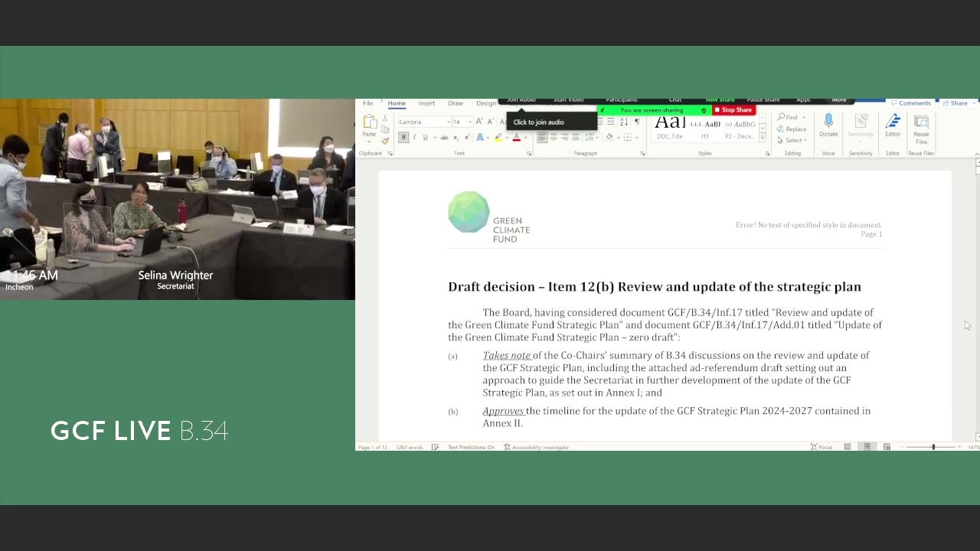This screenshot has height=551, width=980.
Task: Open the font color dropdown arrow
Action: point(524,138)
